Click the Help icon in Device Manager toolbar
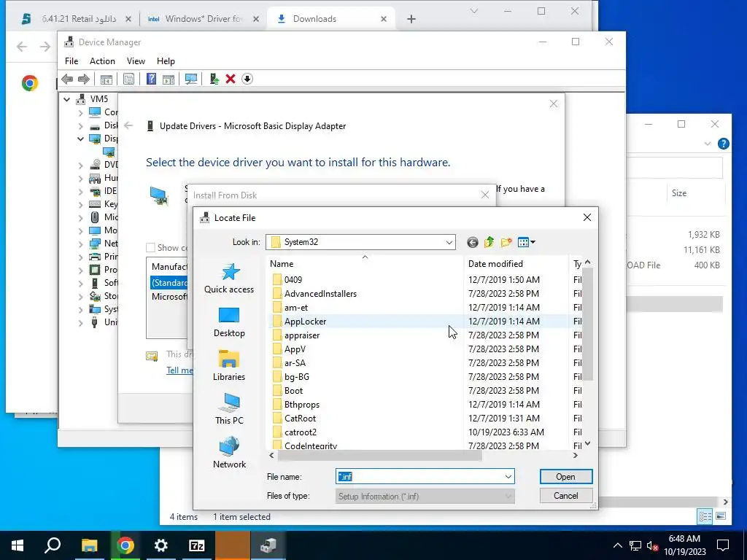Screen dimensions: 747x560 pyautogui.click(x=151, y=79)
